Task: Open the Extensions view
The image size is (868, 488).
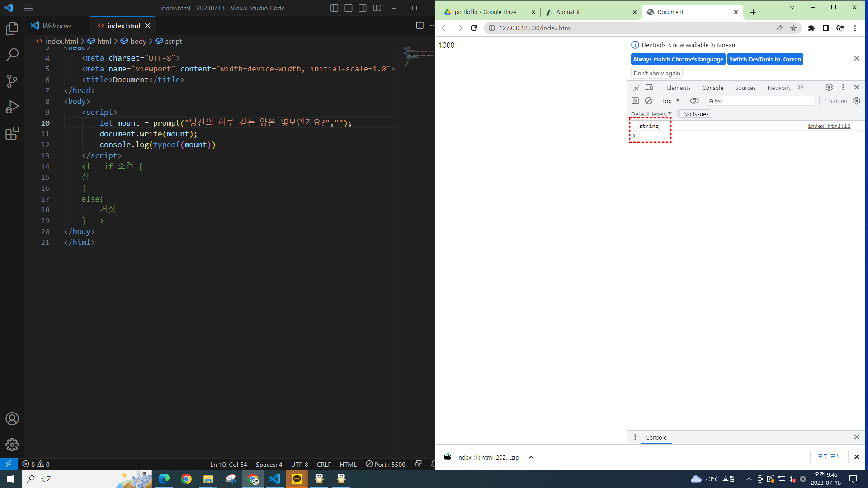Action: (12, 133)
